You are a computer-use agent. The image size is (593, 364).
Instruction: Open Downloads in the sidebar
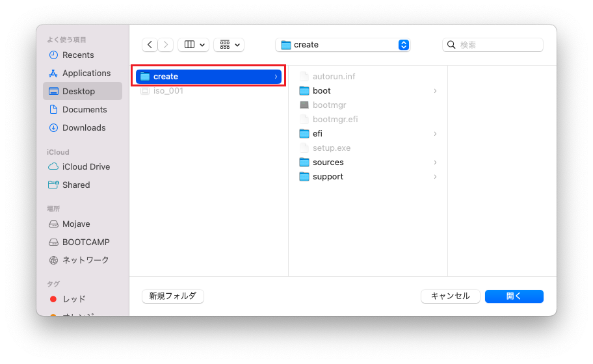tap(83, 127)
